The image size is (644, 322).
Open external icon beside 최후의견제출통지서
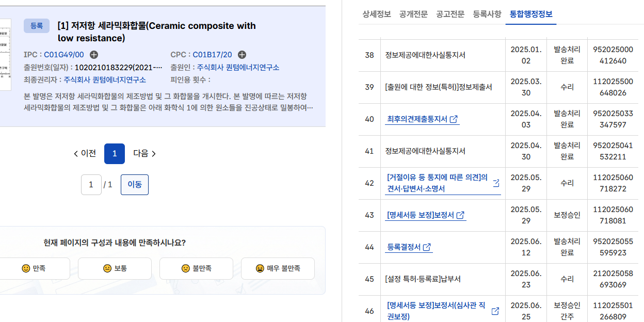pyautogui.click(x=454, y=119)
